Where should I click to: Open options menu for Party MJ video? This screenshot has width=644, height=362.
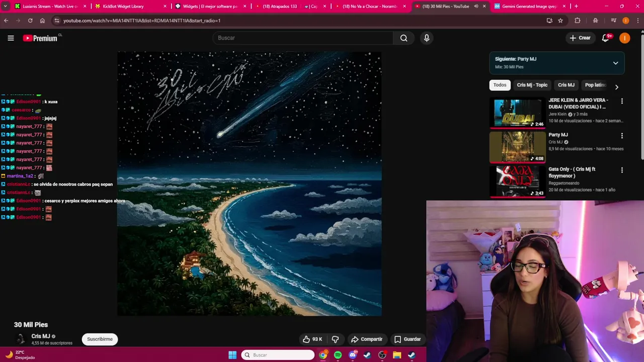point(622,136)
